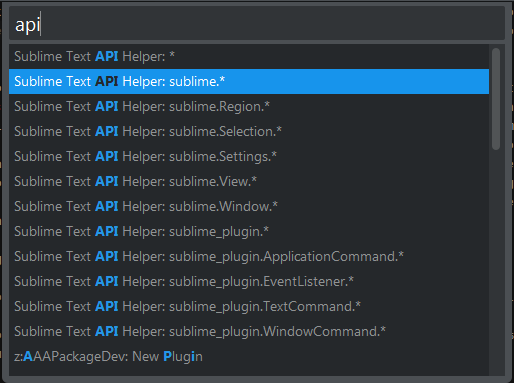Select "Sublime Text API Helper: sublime_plugin.*"
The width and height of the screenshot is (514, 383).
coord(249,231)
